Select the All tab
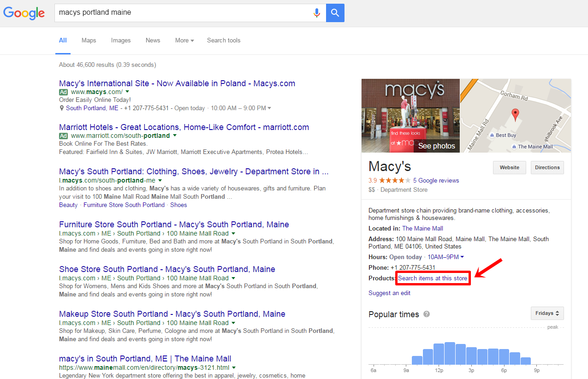Screen dimensions: 588x379 tap(63, 40)
